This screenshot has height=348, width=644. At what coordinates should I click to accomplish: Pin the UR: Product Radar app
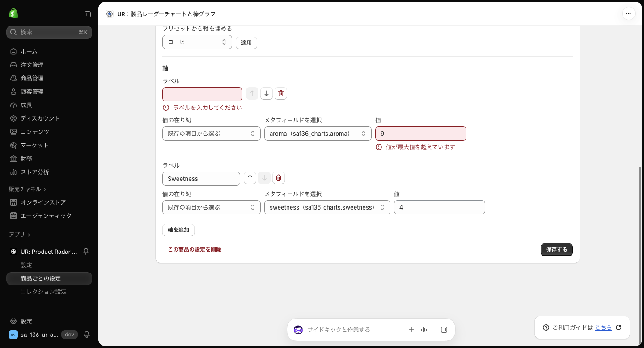click(86, 252)
